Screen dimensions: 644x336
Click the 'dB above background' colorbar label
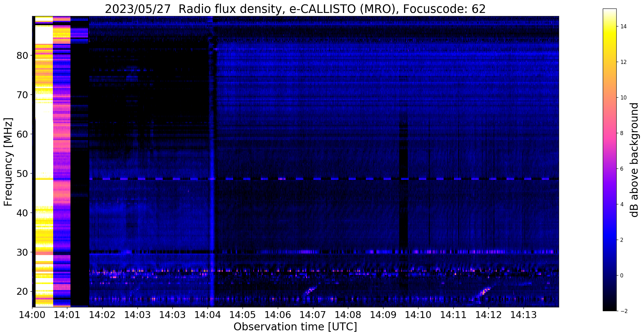tap(635, 160)
